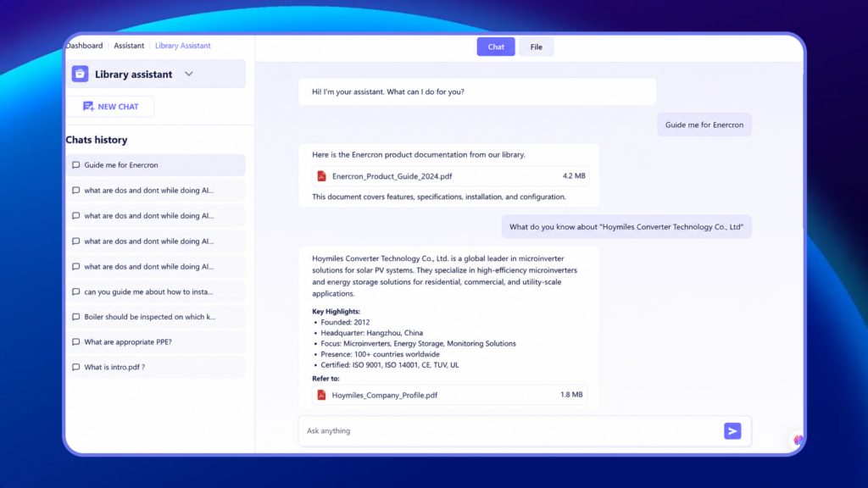Viewport: 868px width, 488px height.
Task: Start a new chat with NEW CHAT button
Action: tap(110, 106)
